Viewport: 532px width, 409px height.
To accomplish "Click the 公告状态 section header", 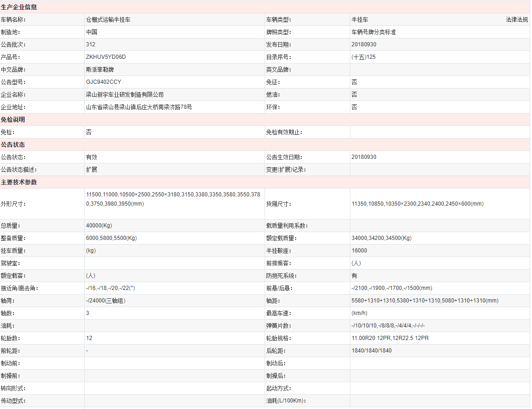I will pyautogui.click(x=13, y=145).
